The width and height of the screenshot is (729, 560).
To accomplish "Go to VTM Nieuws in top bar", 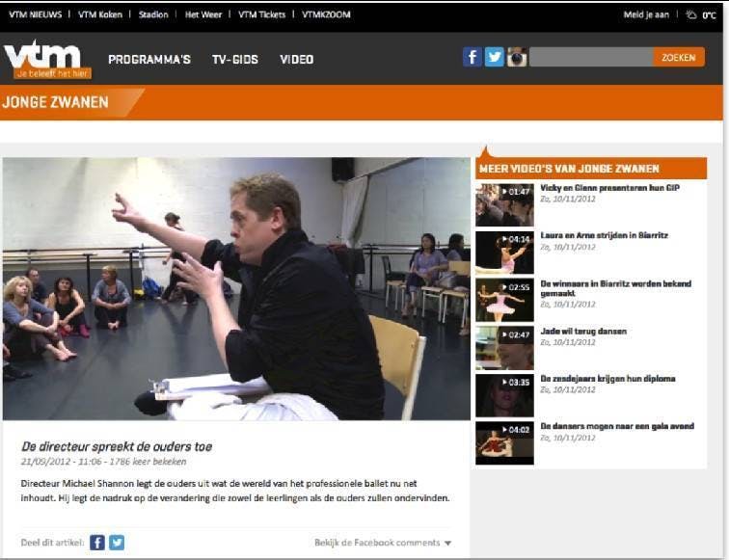I will (x=36, y=15).
